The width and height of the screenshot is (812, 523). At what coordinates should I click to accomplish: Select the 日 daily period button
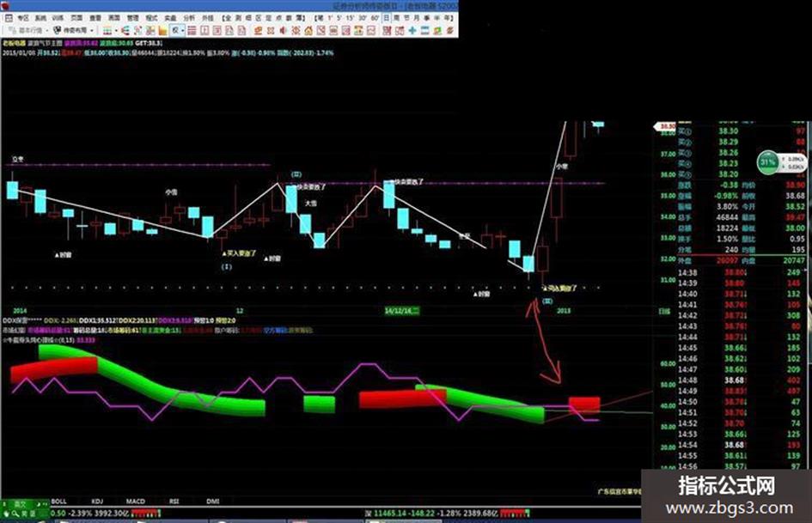(387, 18)
